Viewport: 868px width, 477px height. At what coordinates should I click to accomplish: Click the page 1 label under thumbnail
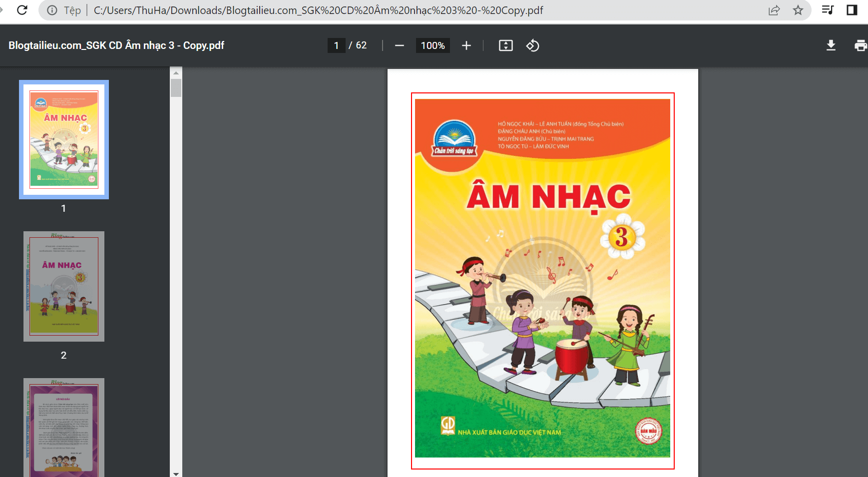click(63, 208)
